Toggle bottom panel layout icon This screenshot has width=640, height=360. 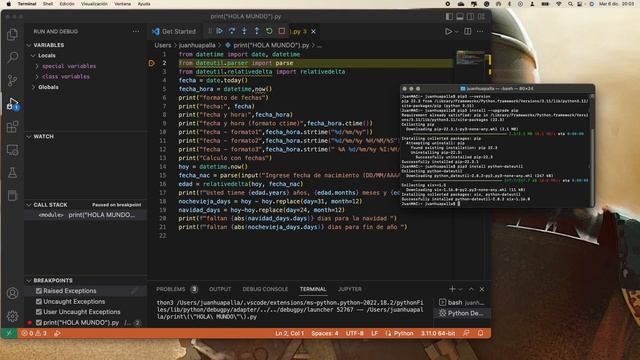[460, 16]
